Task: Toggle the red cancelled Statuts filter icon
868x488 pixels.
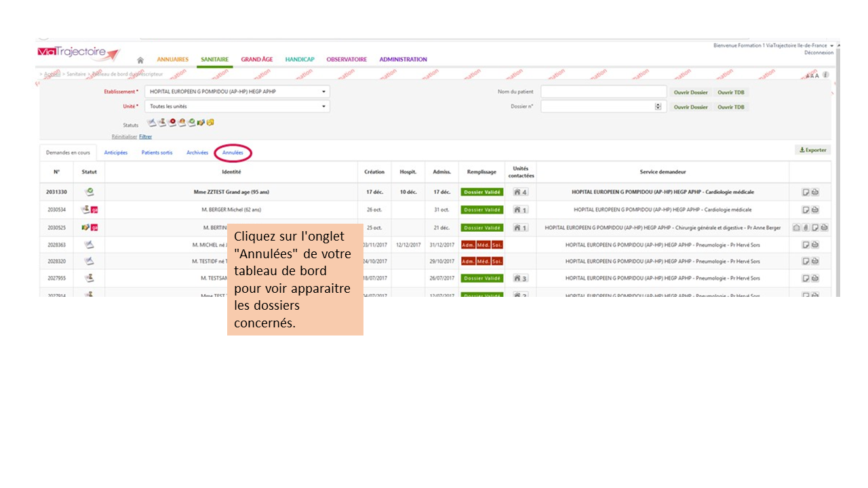Action: click(x=173, y=123)
